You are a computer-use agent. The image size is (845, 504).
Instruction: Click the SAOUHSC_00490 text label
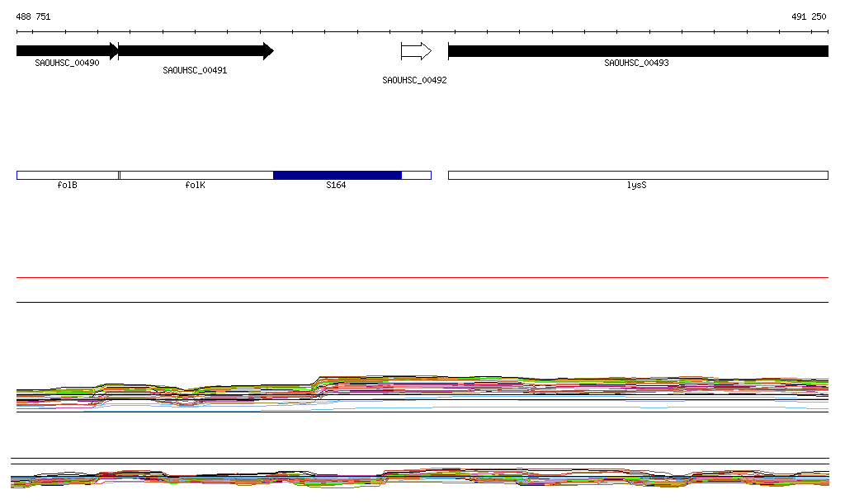point(67,63)
